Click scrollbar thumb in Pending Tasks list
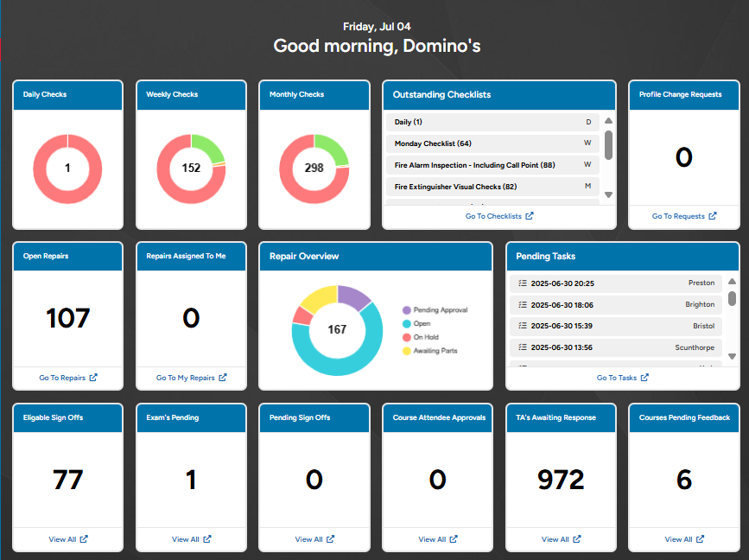This screenshot has height=560, width=749. click(732, 299)
